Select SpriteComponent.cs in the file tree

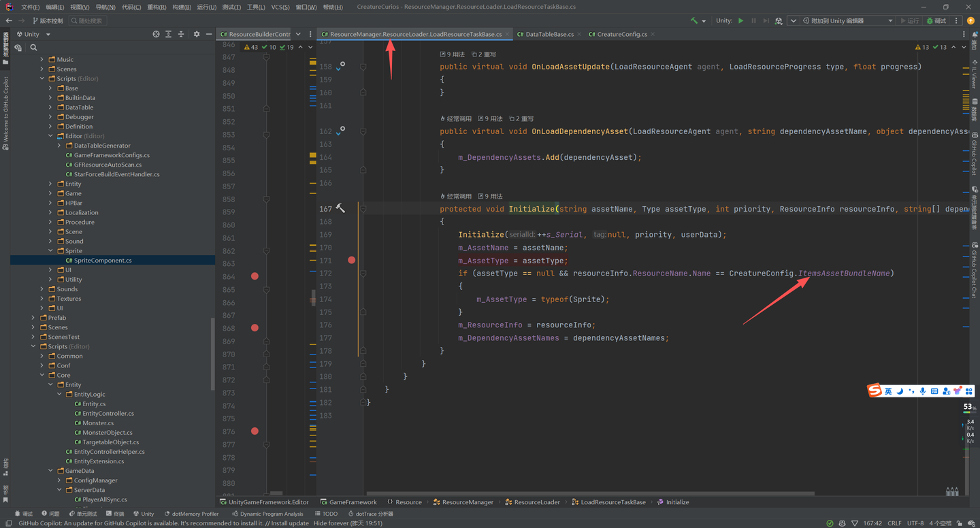103,261
